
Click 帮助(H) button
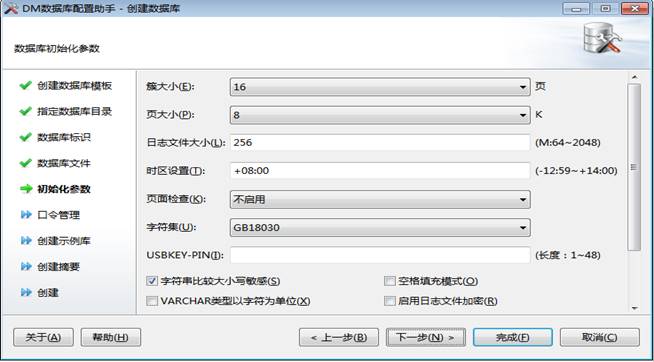tap(111, 337)
